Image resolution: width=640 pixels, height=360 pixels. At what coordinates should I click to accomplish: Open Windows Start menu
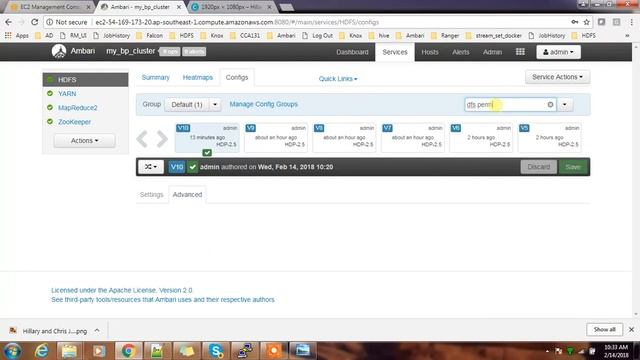click(x=12, y=351)
